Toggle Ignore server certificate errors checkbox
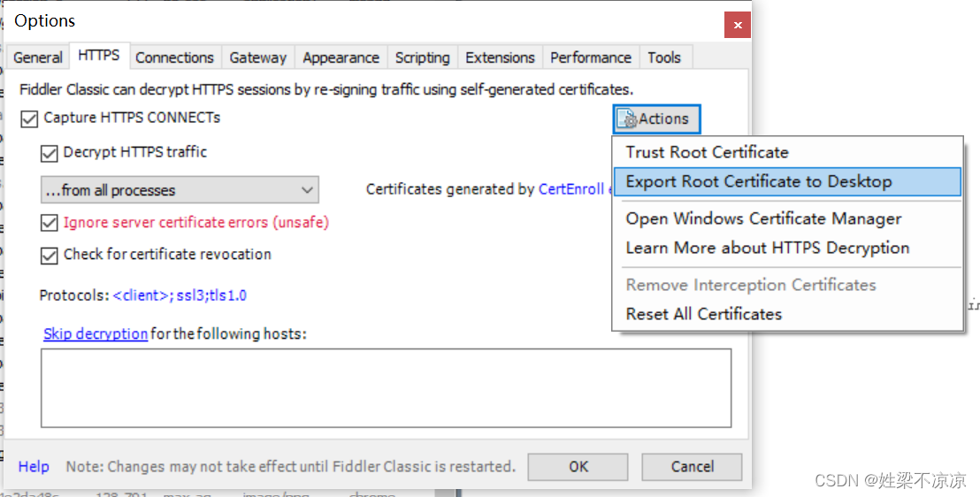Viewport: 980px width, 497px height. [49, 223]
